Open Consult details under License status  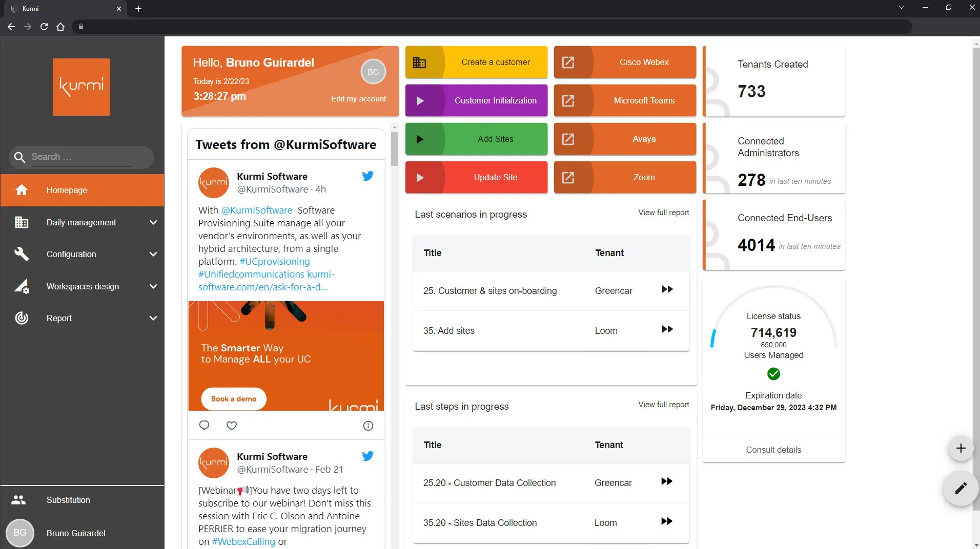click(x=773, y=450)
